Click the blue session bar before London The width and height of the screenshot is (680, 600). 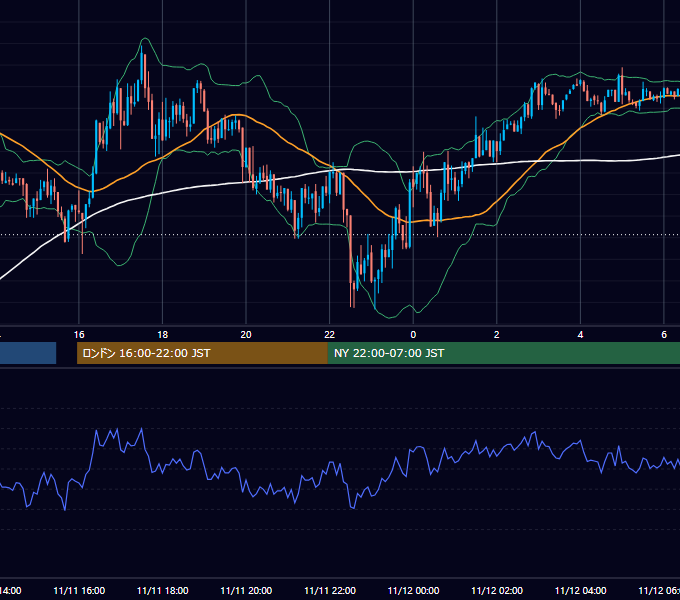click(28, 353)
